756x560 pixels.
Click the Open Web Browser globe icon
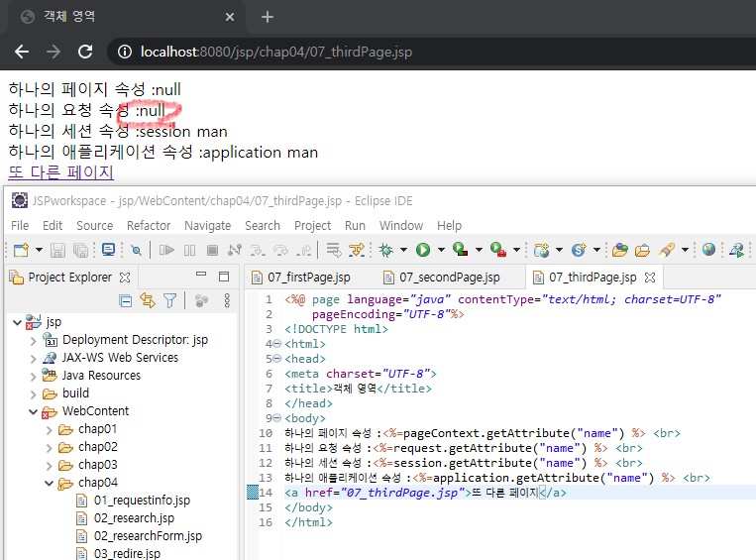pyautogui.click(x=708, y=250)
